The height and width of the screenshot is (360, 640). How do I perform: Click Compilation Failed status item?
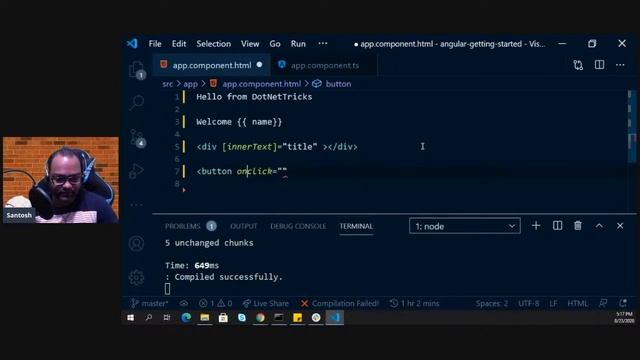pyautogui.click(x=340, y=303)
